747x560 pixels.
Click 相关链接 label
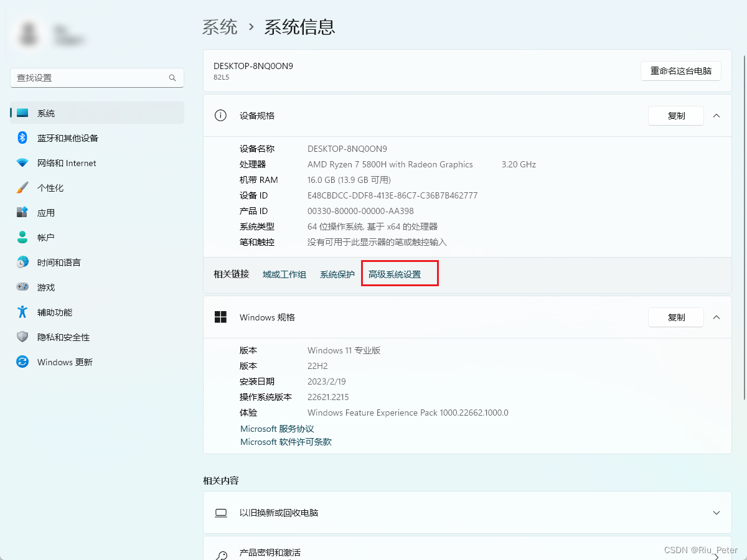click(x=232, y=274)
